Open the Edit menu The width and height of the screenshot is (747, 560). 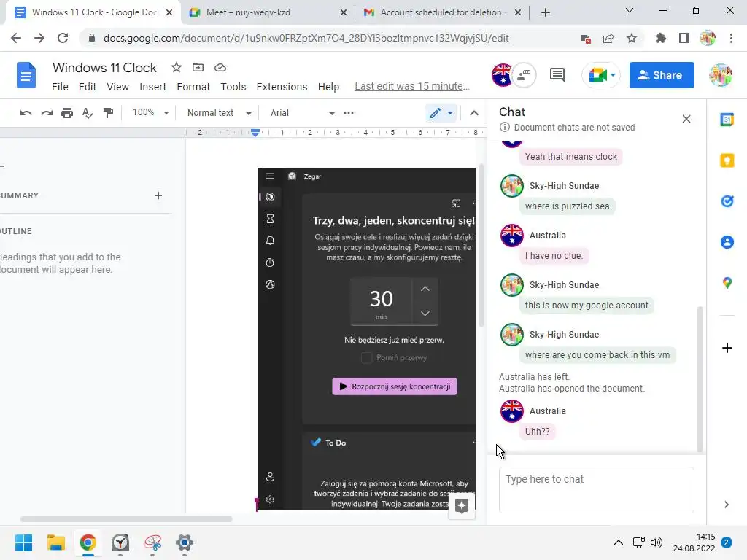(88, 87)
